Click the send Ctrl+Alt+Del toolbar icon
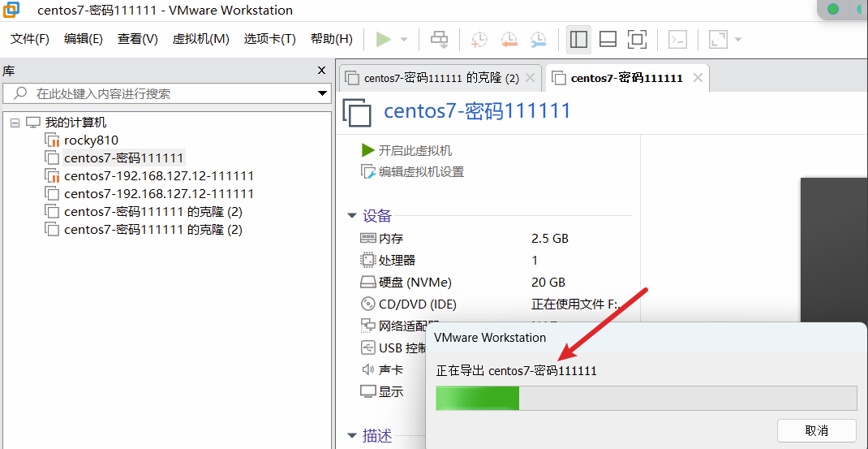This screenshot has height=449, width=868. (x=440, y=39)
